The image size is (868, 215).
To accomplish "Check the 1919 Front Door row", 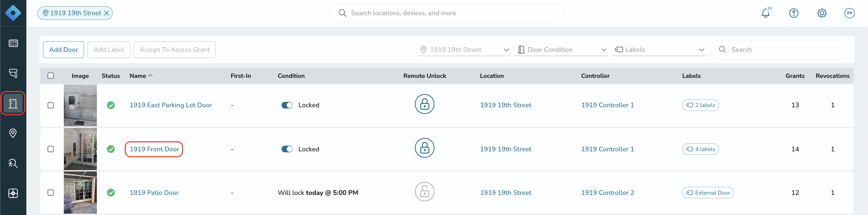I will pyautogui.click(x=51, y=149).
